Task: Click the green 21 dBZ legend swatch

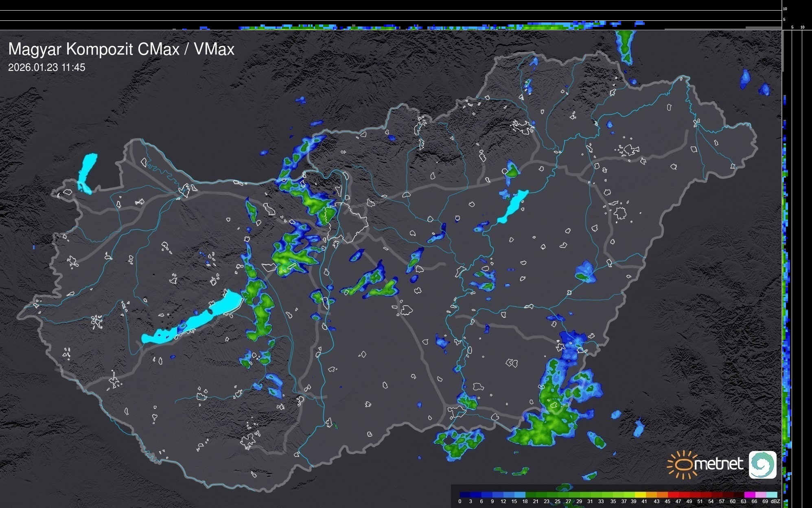Action: 542,495
